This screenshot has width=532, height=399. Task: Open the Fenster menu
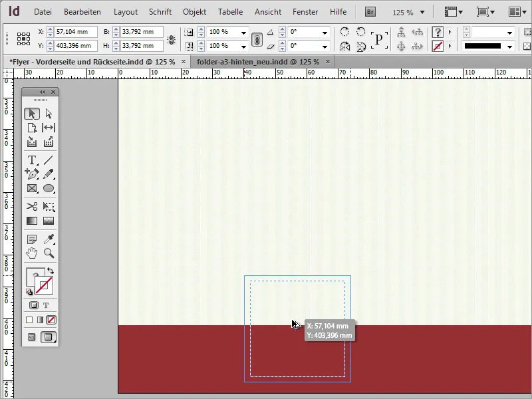coord(305,12)
